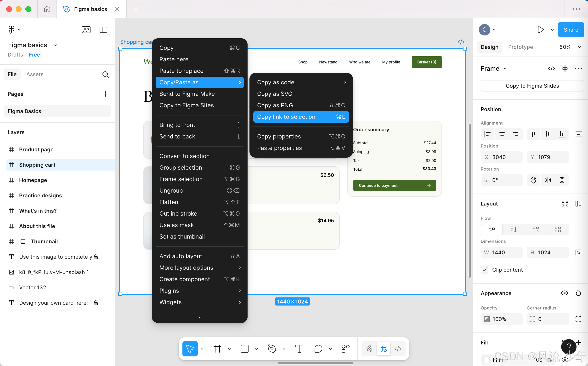Screen dimensions: 588x366
Task: Toggle Clip content checkbox
Action: pyautogui.click(x=485, y=270)
